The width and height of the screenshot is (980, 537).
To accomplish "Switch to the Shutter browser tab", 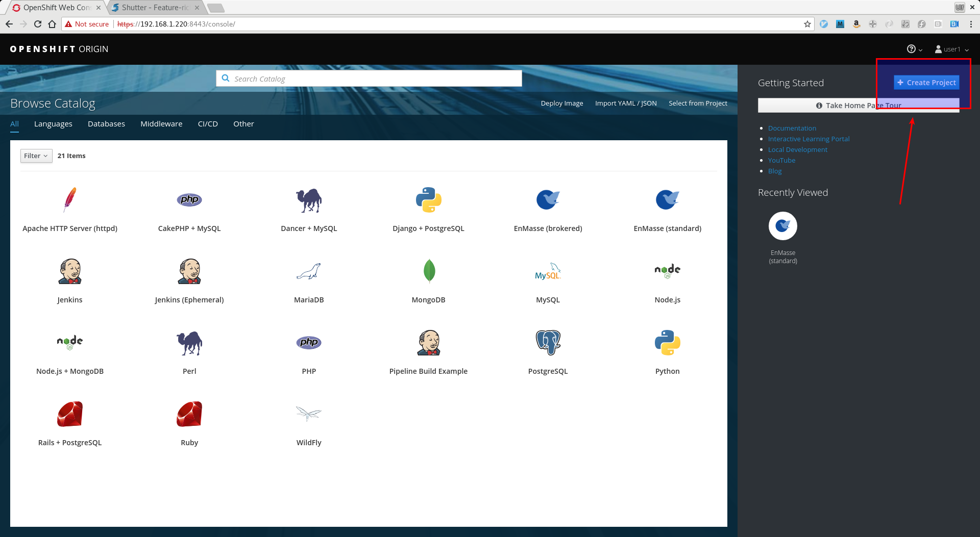I will pos(155,8).
